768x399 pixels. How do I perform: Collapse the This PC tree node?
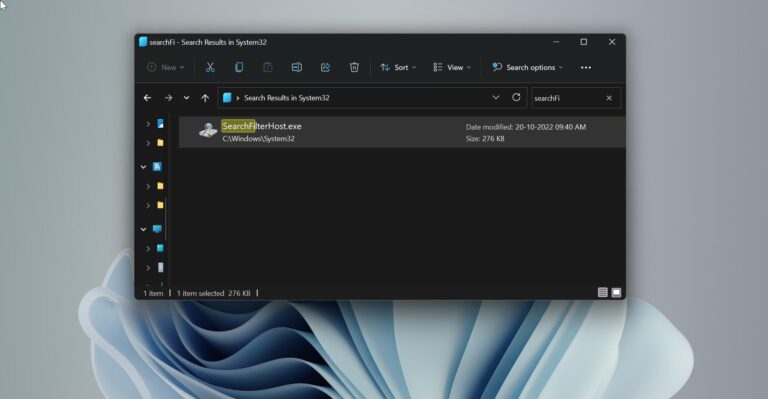coord(144,229)
